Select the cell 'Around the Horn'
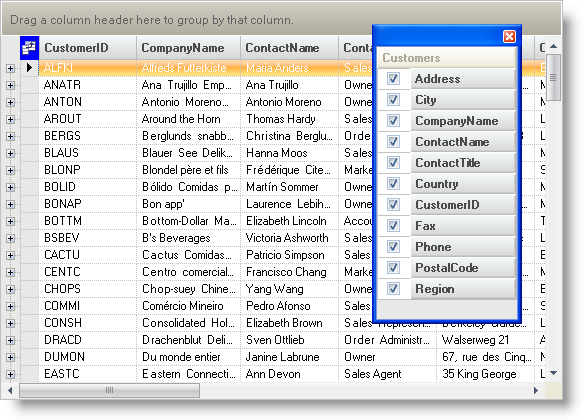 [189, 119]
